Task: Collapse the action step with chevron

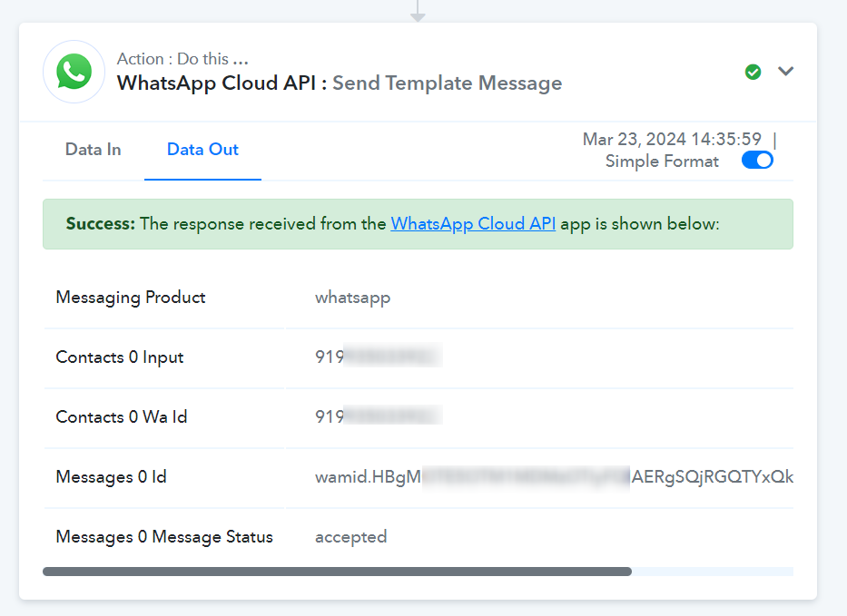Action: click(x=785, y=71)
